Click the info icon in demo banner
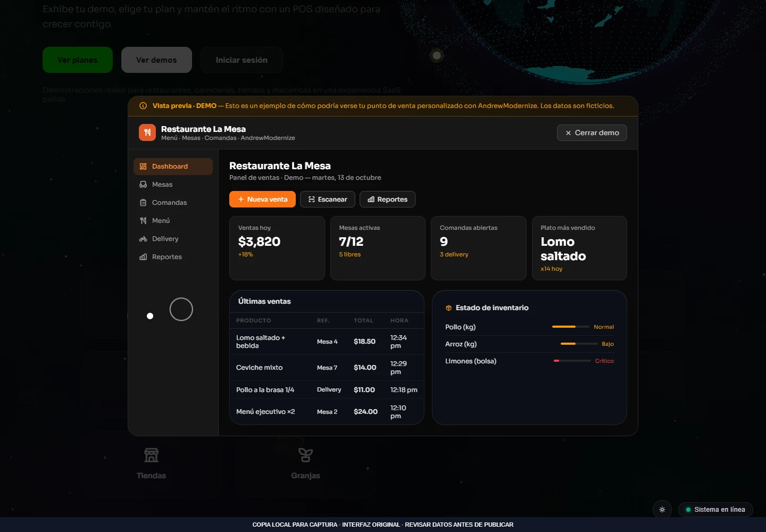The height and width of the screenshot is (532, 766). pos(143,106)
